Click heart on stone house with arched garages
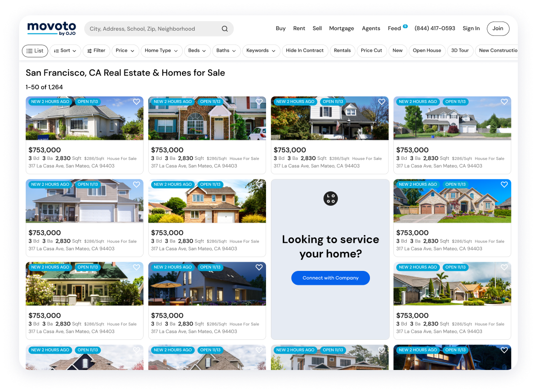This screenshot has height=392, width=536. 504,185
